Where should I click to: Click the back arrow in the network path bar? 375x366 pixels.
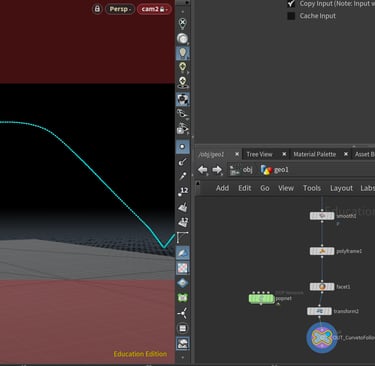point(203,170)
